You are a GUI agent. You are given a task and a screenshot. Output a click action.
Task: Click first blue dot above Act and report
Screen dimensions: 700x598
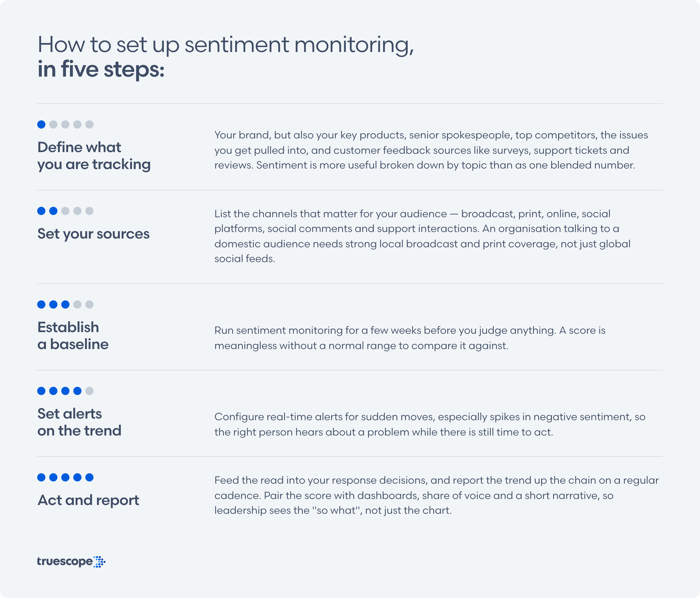41,477
